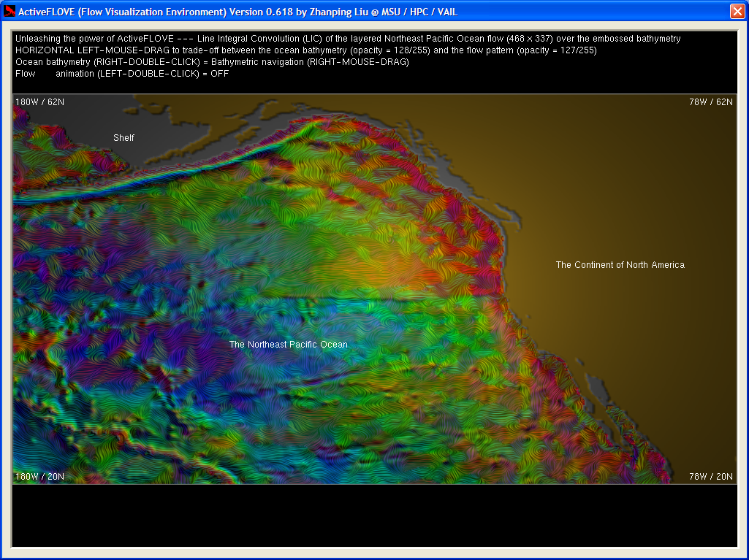Click the "Ocean bathymetry (RIGHT-DOUBLE-CLICK)" text
Image resolution: width=749 pixels, height=560 pixels.
[97, 62]
